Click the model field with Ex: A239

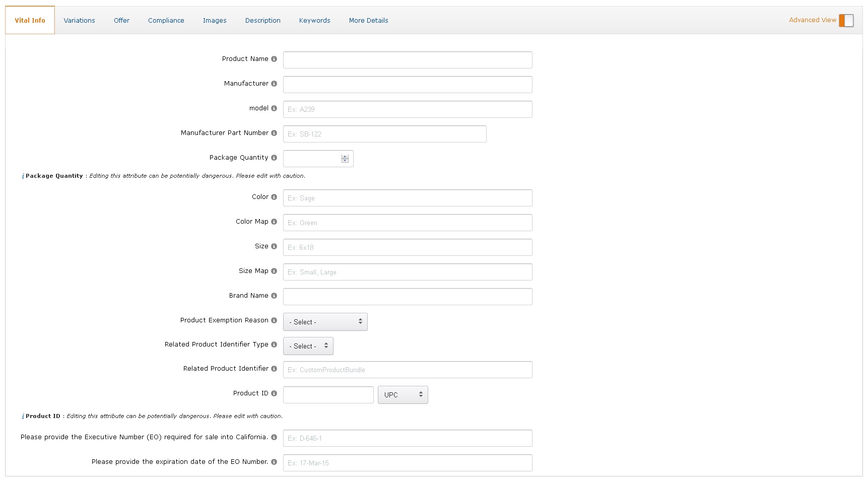[x=408, y=109]
